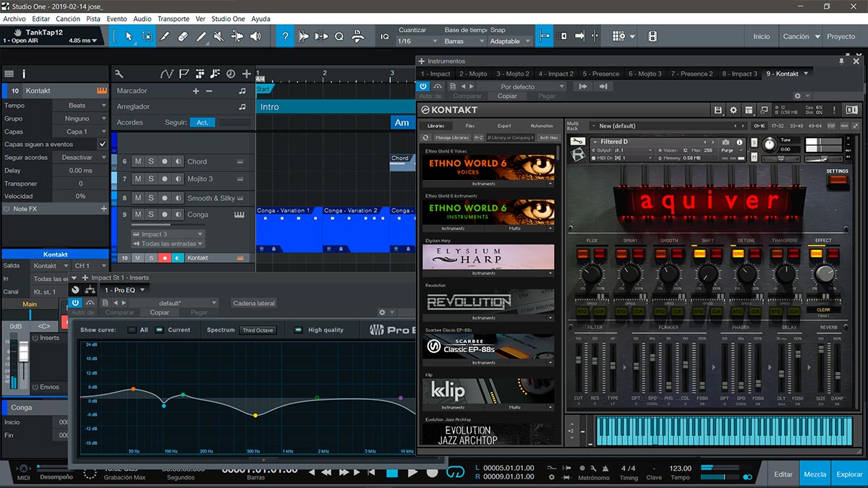Toggle Capas siguen a eventos checkbox
Screen dimensions: 868x488
[x=102, y=145]
